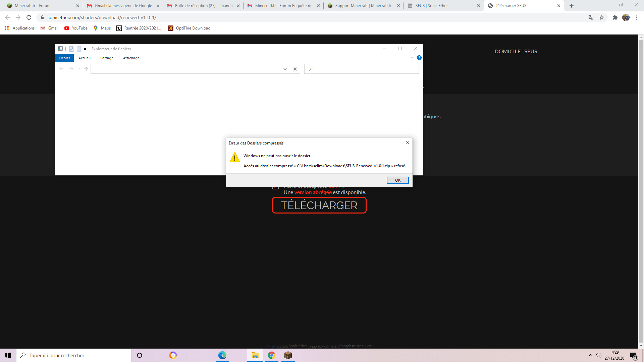Open the notification center icon
Screen dimensions: 644x362
(x=633, y=355)
